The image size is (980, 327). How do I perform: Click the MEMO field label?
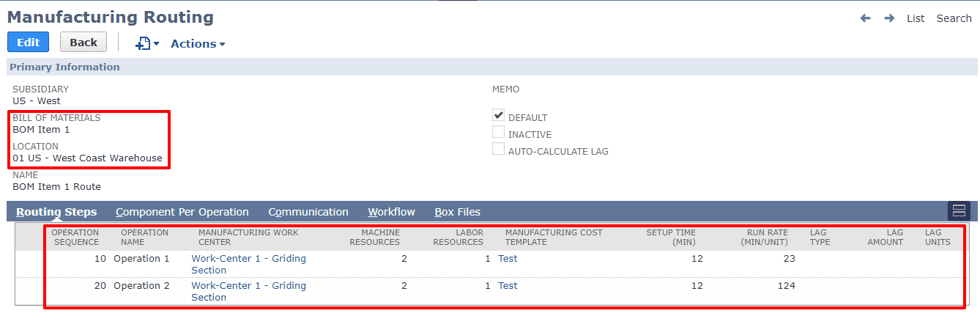[505, 89]
